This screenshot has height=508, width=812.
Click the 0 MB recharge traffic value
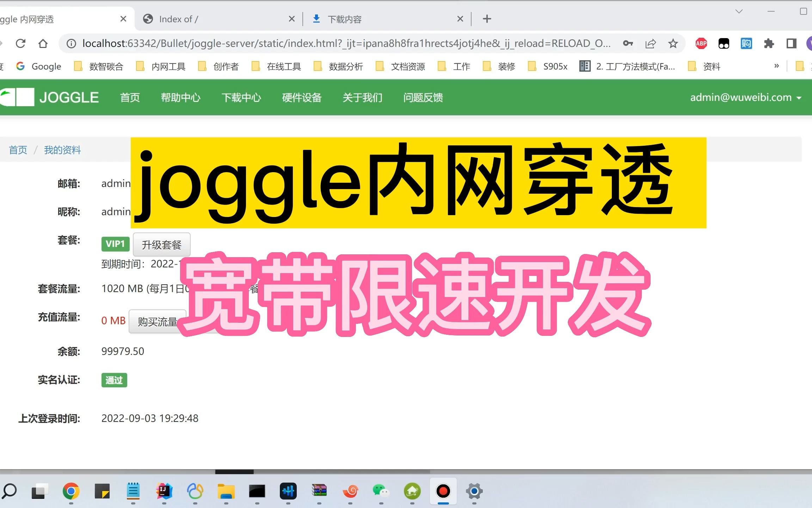click(113, 321)
